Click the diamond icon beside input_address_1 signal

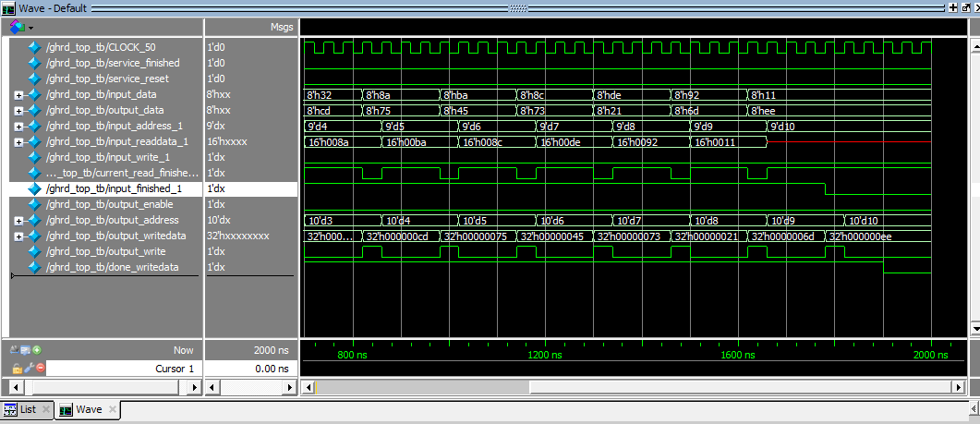(x=34, y=126)
